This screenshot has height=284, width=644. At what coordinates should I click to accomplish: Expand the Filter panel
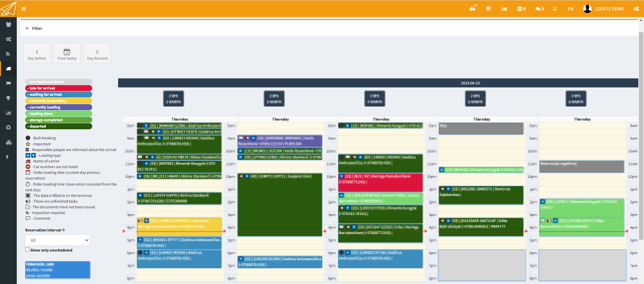click(34, 28)
